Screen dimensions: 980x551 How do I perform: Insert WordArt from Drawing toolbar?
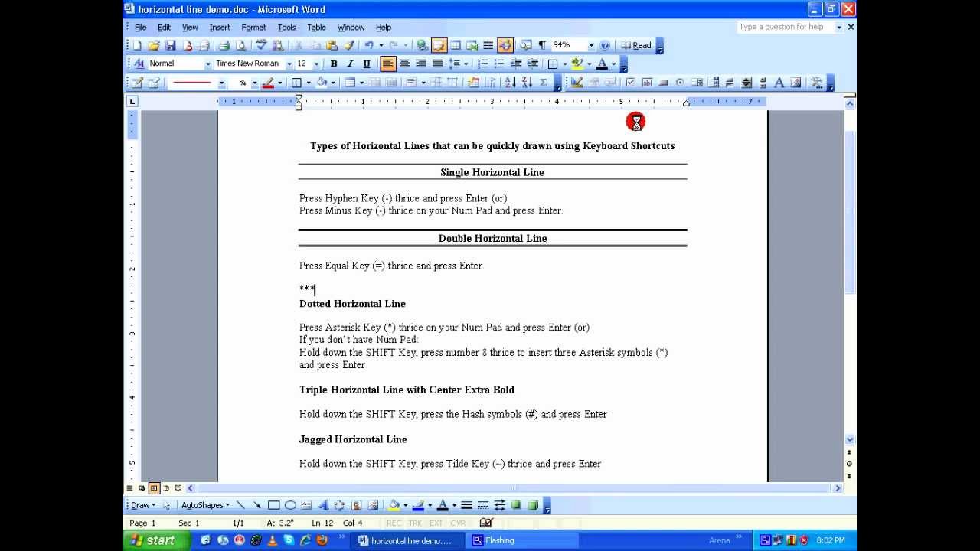323,505
